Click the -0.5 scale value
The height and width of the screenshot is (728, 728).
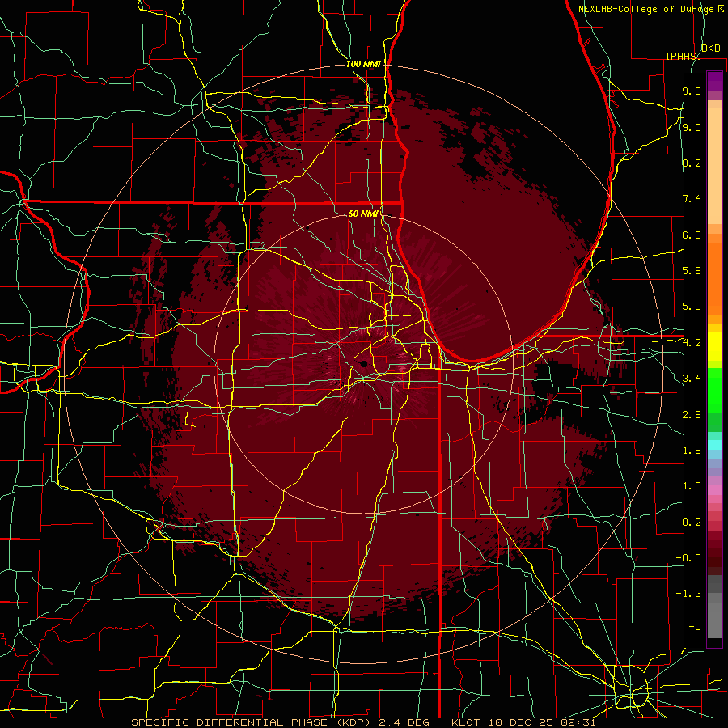(688, 558)
